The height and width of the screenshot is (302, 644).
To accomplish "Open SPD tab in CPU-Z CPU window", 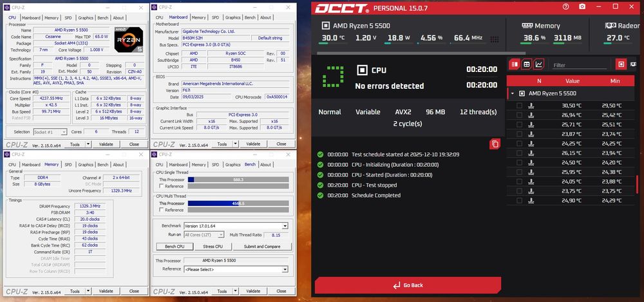I will point(68,17).
